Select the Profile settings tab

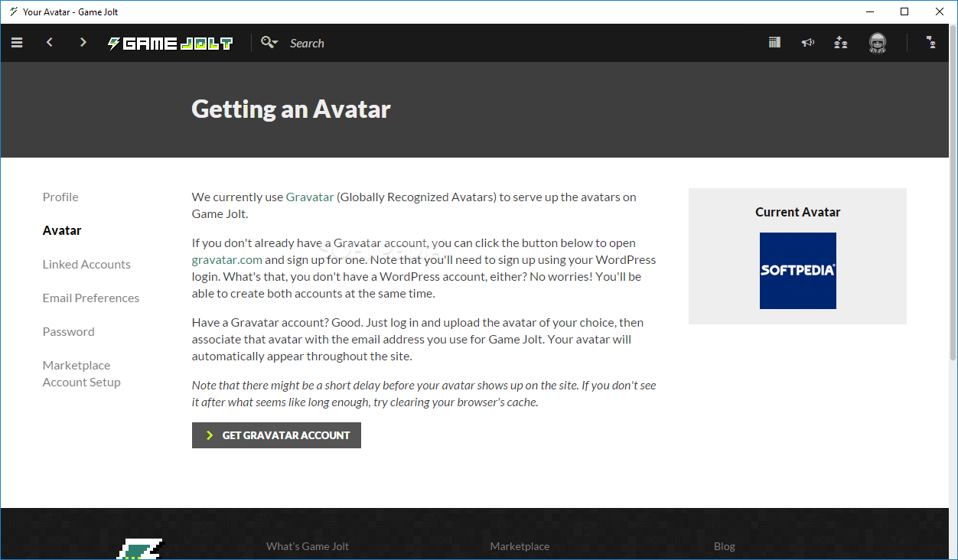(x=60, y=197)
